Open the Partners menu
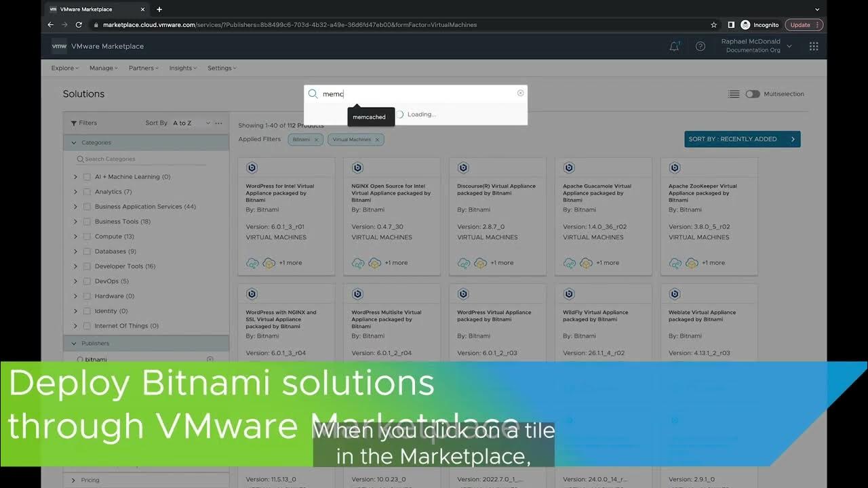Viewport: 868px width, 488px height. pyautogui.click(x=144, y=68)
